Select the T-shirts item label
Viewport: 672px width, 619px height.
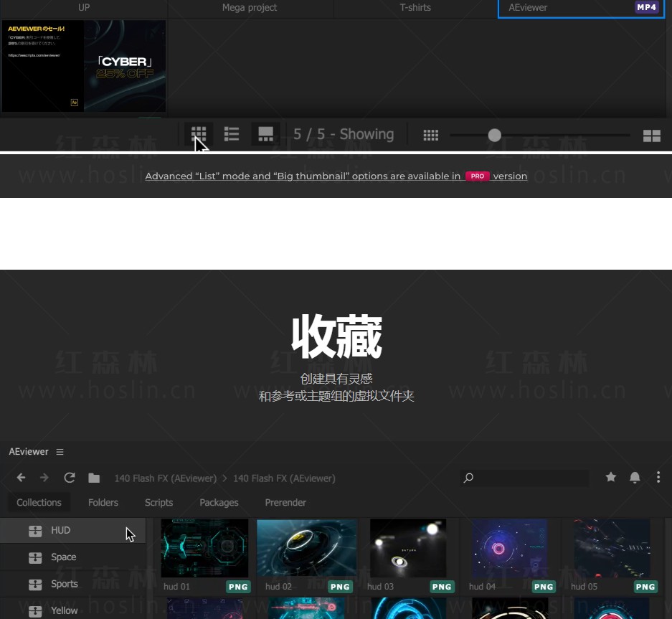[415, 7]
